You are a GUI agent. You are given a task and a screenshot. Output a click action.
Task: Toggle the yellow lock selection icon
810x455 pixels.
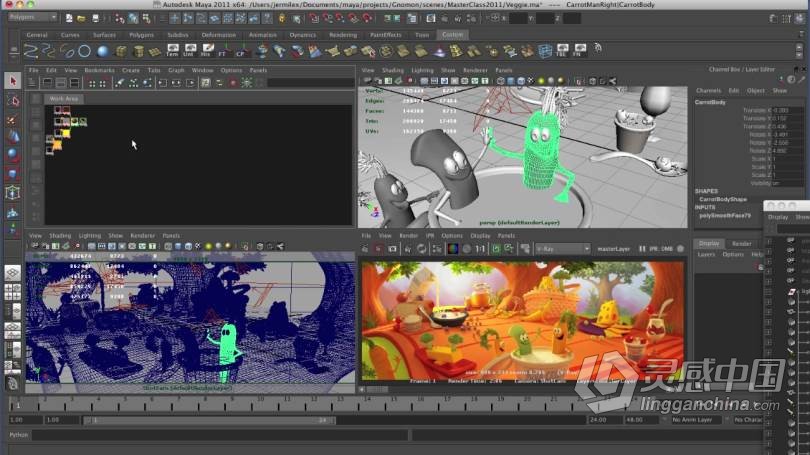282,19
